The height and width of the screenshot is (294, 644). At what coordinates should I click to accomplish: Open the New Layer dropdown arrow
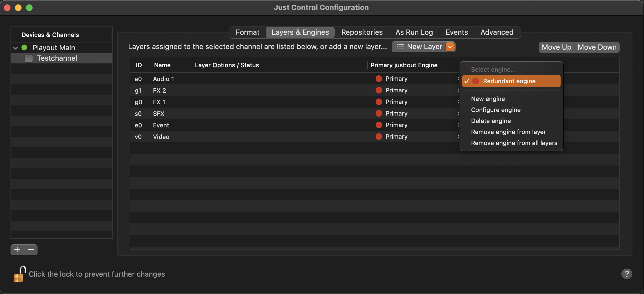[x=450, y=47]
